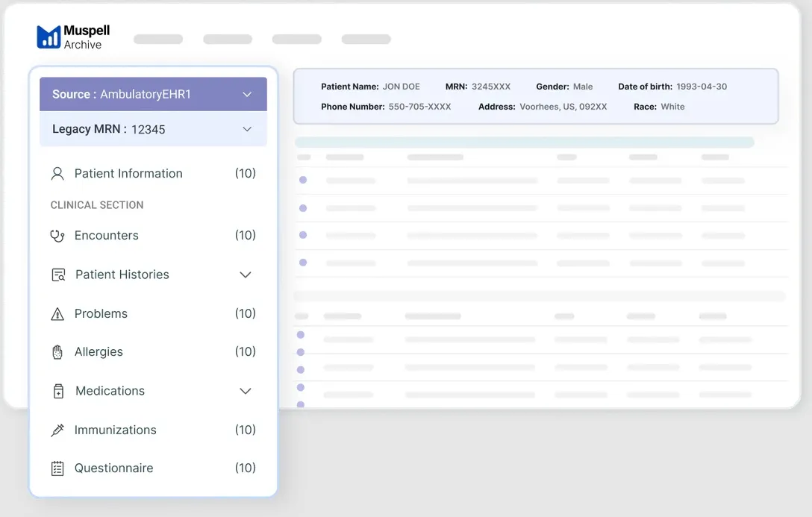
Task: Open the Legacy MRN 12345 dropdown
Action: (247, 129)
